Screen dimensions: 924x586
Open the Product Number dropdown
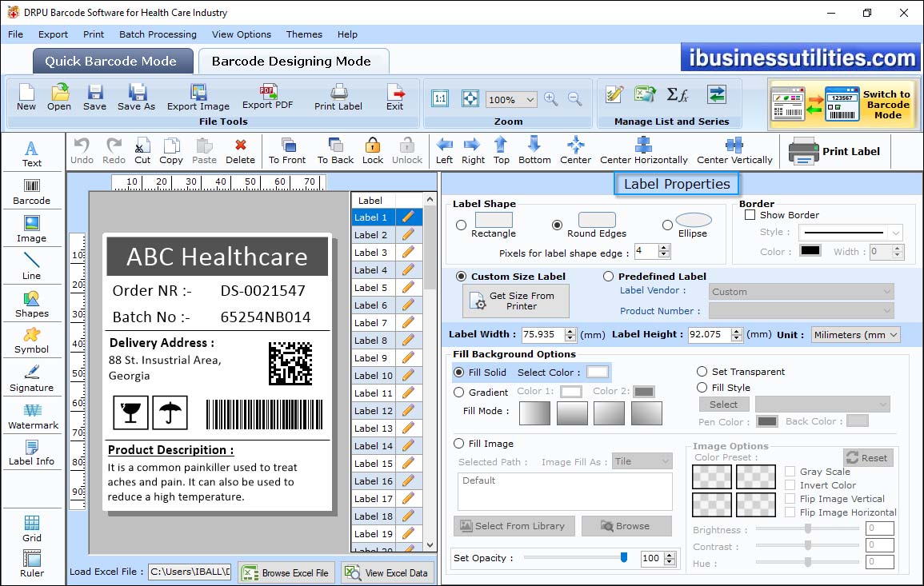[x=802, y=310]
